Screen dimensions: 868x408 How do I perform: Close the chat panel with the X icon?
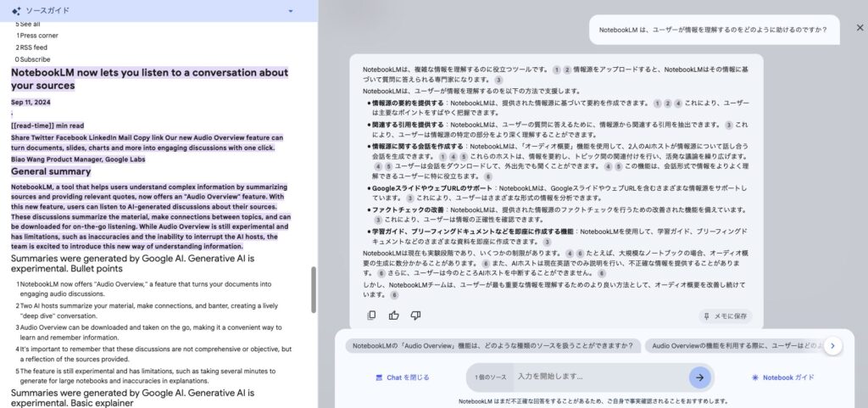860,28
